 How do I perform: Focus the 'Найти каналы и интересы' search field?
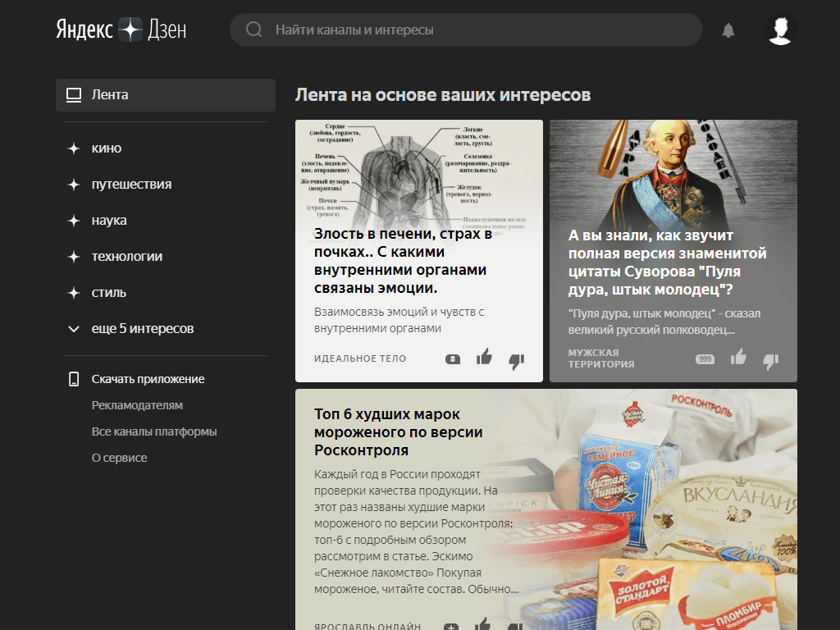tap(466, 30)
